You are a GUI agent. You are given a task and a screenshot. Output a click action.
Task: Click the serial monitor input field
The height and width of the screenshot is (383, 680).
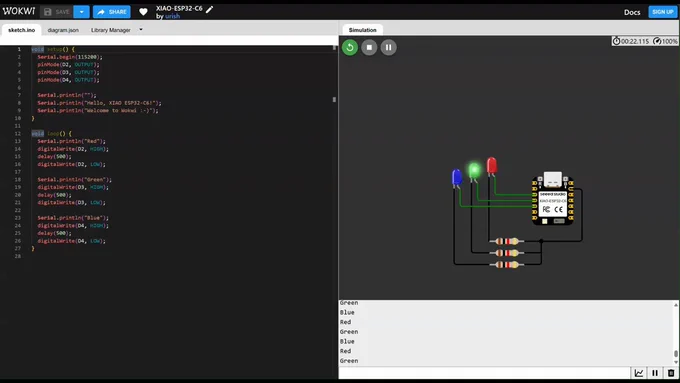484,373
